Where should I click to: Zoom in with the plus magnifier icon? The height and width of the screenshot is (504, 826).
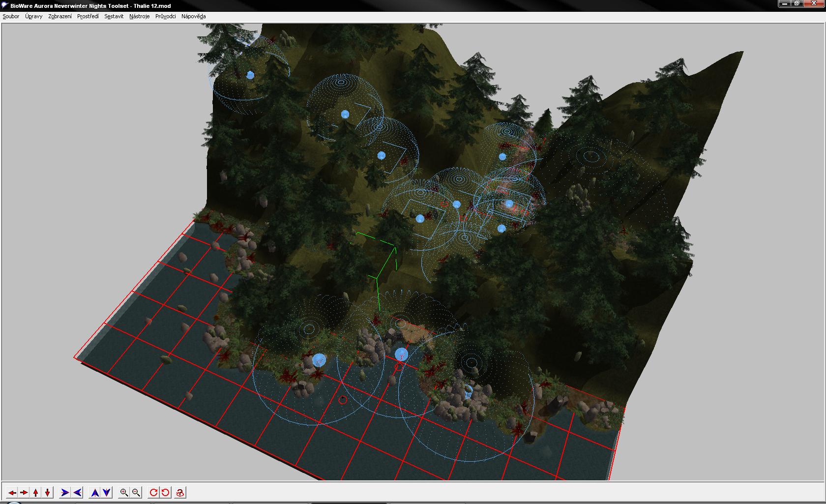[124, 492]
